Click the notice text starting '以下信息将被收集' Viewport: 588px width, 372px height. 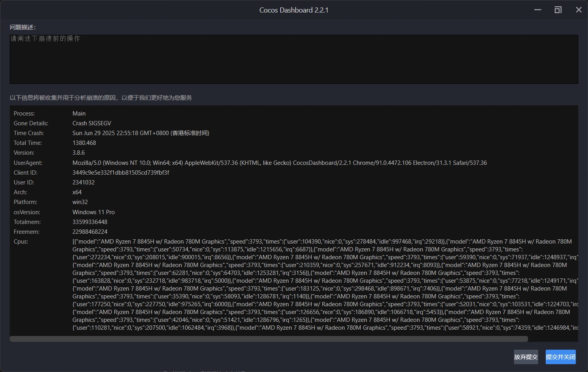(x=101, y=98)
